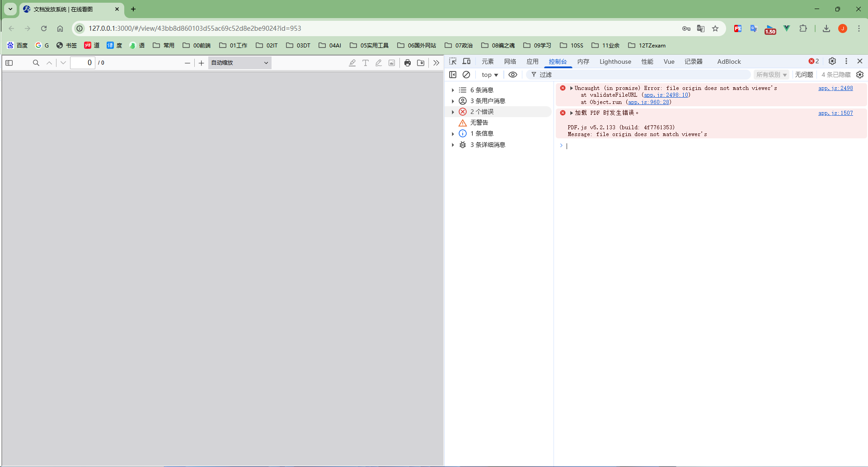868x467 pixels.
Task: Open DevTools settings gear
Action: [x=832, y=61]
